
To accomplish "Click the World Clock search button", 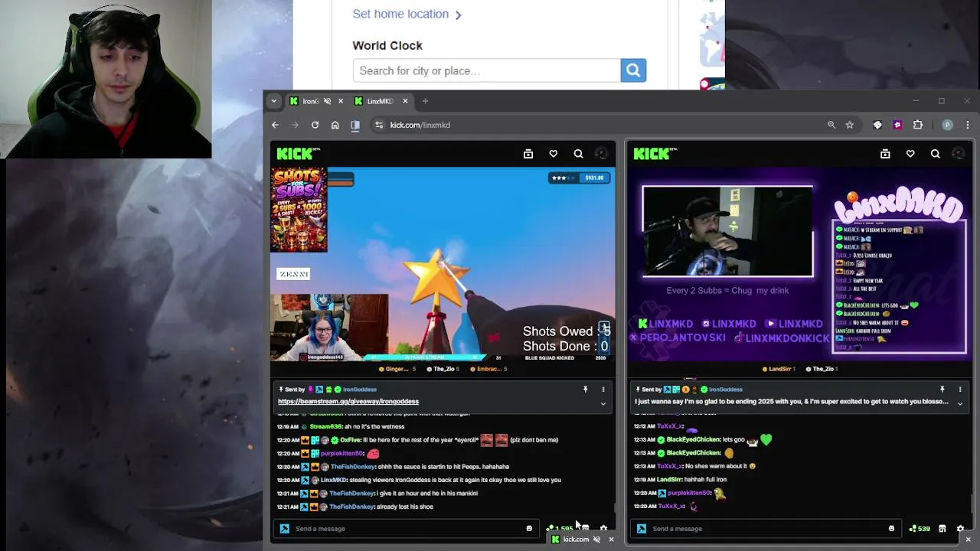I will point(633,70).
